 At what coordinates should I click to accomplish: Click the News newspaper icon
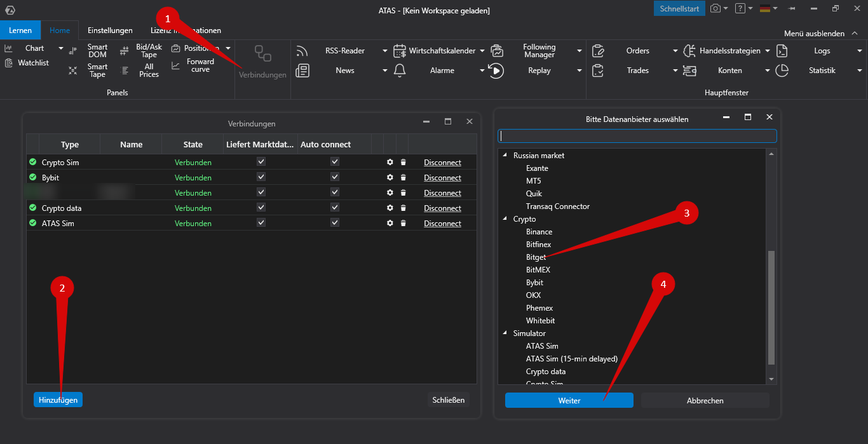[302, 71]
